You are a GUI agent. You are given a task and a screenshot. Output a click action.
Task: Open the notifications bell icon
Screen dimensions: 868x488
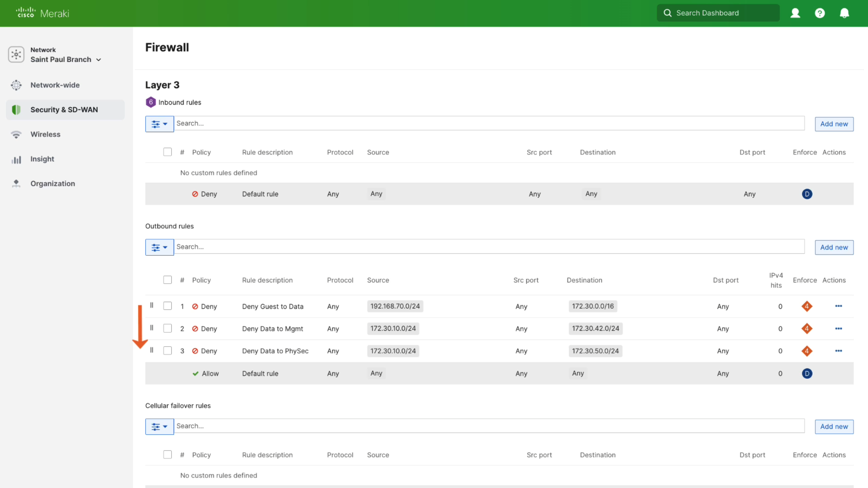845,13
